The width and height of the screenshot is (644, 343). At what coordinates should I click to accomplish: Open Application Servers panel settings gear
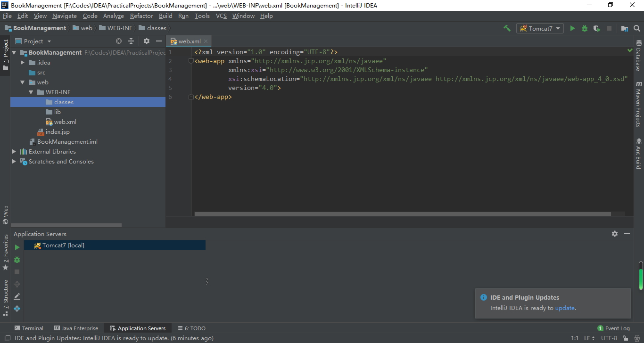point(614,234)
